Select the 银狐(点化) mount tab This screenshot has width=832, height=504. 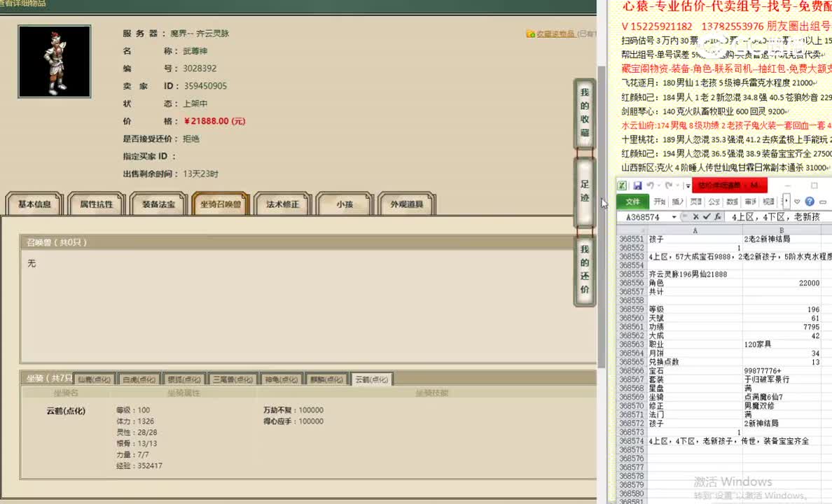[184, 379]
